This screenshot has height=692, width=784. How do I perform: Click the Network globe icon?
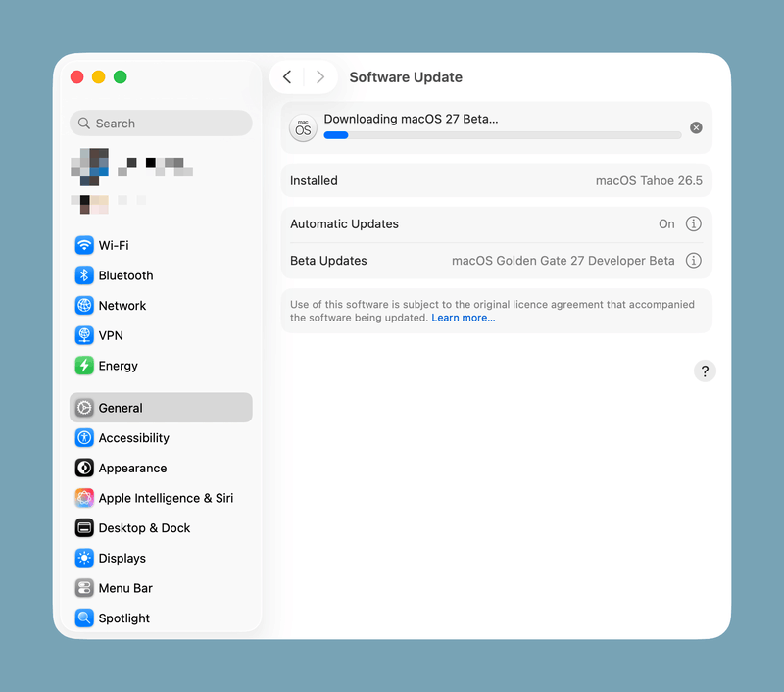coord(84,306)
